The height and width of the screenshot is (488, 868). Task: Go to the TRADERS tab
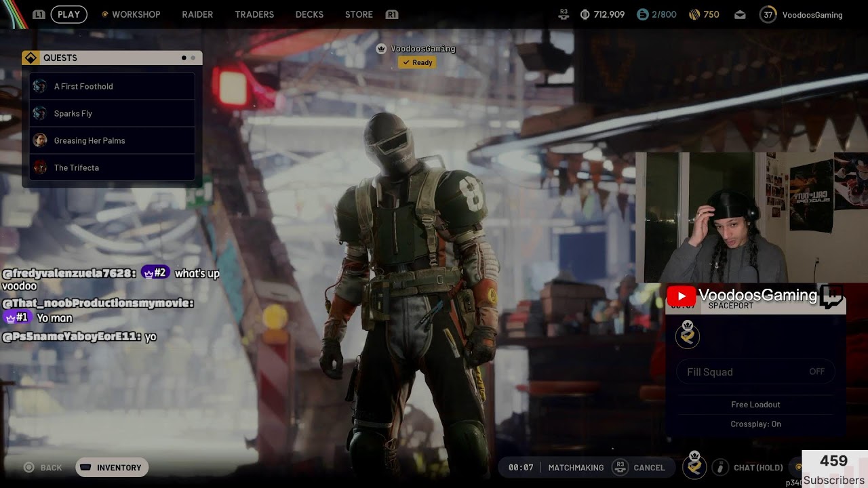coord(254,14)
